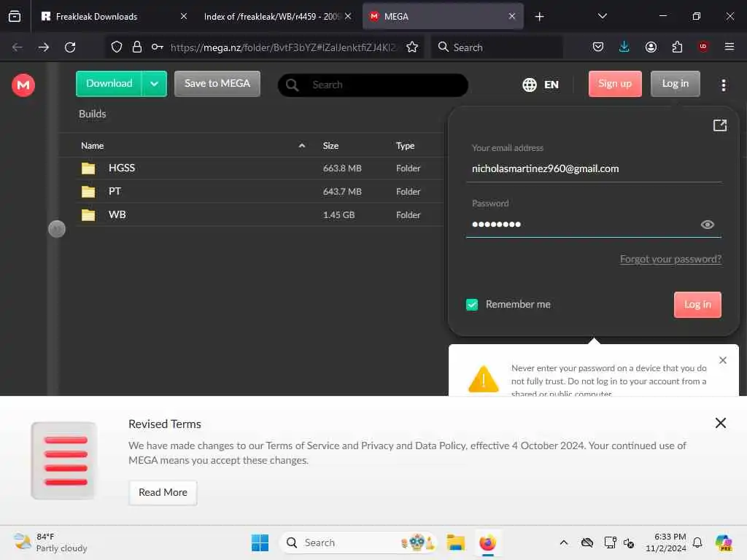Open saved password key icon
Viewport: 747px width, 560px height.
pyautogui.click(x=158, y=47)
